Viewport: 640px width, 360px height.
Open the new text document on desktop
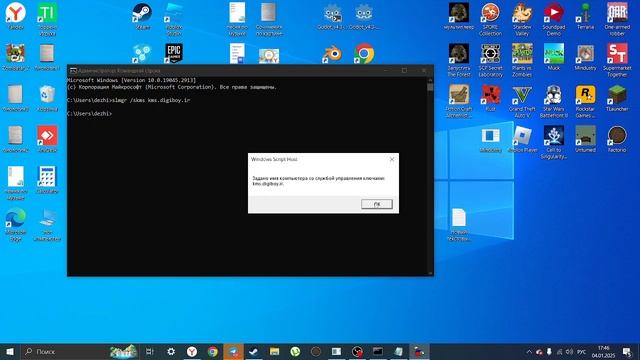click(x=459, y=224)
